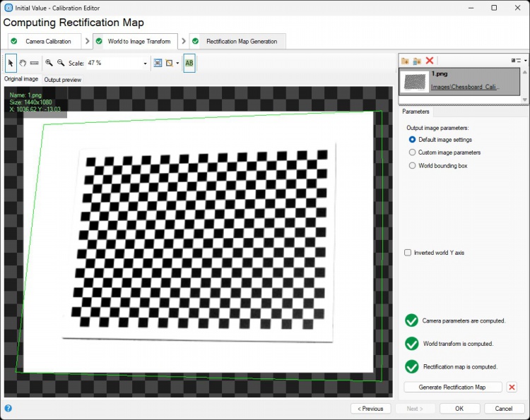The height and width of the screenshot is (420, 530).
Task: Enable Inverted world Y axis checkbox
Action: tap(408, 253)
